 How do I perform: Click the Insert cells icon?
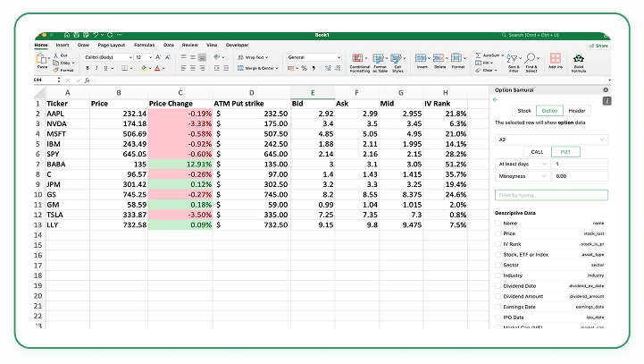[x=421, y=58]
